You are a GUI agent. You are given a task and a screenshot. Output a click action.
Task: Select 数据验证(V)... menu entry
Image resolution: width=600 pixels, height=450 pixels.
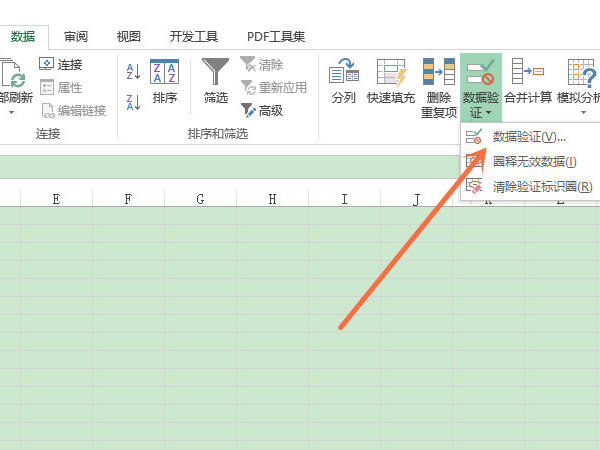tap(530, 137)
